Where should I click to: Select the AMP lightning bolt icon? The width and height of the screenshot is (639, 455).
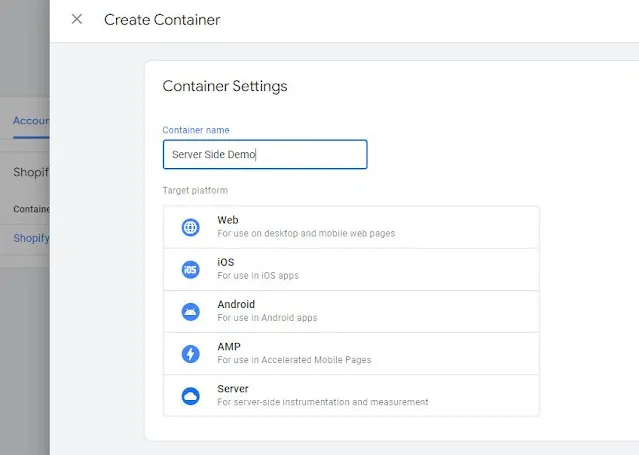coord(190,354)
